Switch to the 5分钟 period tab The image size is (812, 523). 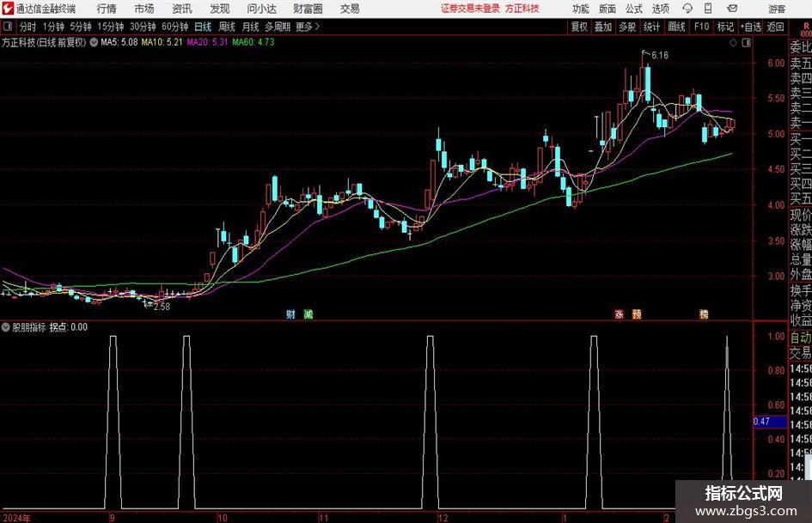pos(80,27)
